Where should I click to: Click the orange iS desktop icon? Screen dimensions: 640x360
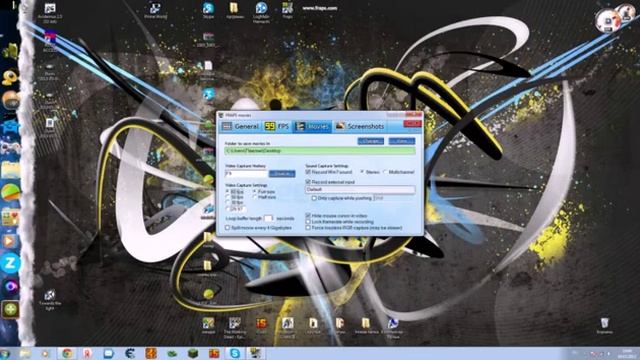pos(261,325)
